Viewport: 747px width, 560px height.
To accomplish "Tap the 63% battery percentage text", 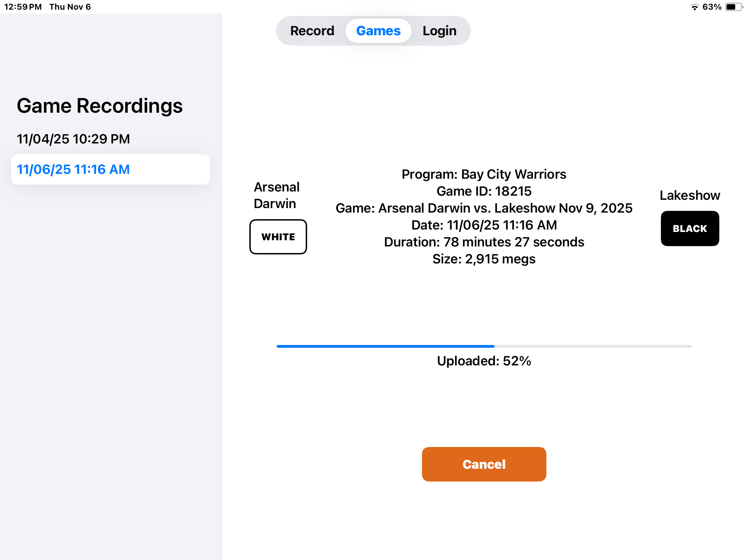I will pos(712,7).
